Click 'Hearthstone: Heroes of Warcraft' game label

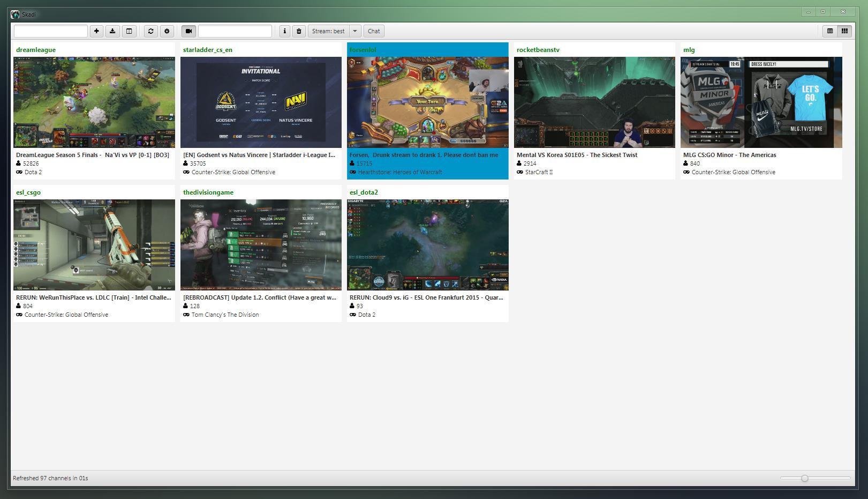tap(400, 172)
